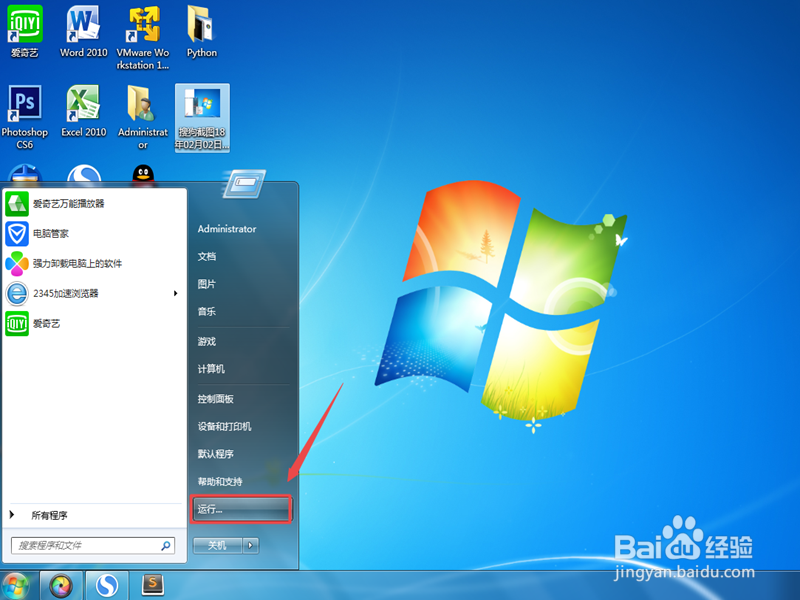
Task: Open the Sogou browser taskbar icon
Action: pos(106,586)
